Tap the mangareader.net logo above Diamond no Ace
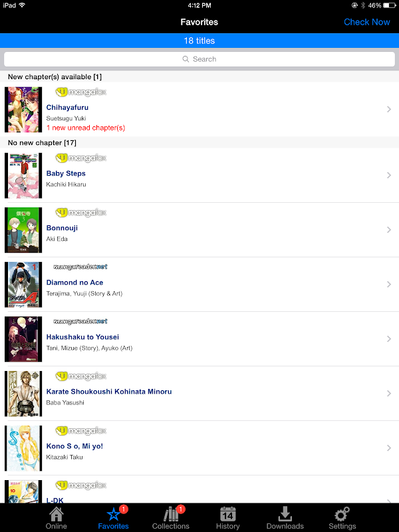Viewport: 399px width, 532px height. click(80, 267)
